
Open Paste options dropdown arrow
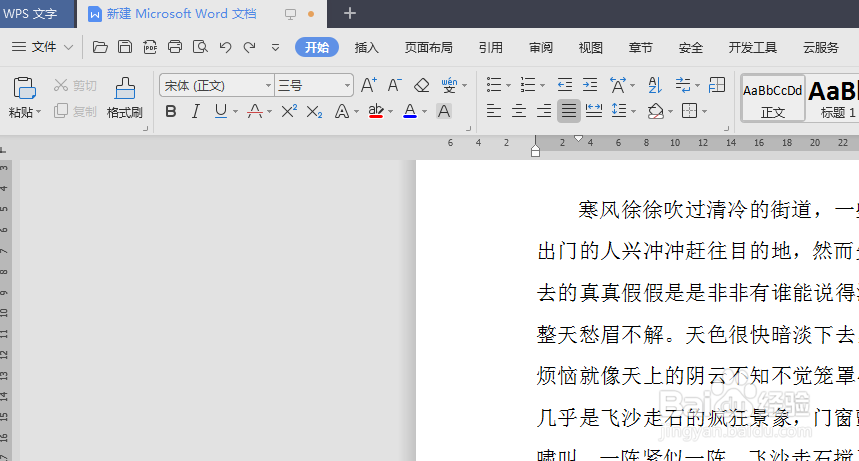[x=39, y=112]
